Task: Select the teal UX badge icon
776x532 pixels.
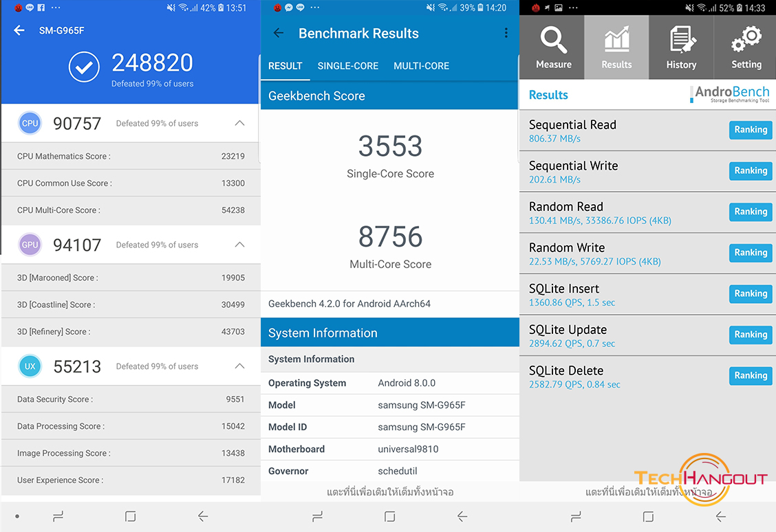Action: 30,366
